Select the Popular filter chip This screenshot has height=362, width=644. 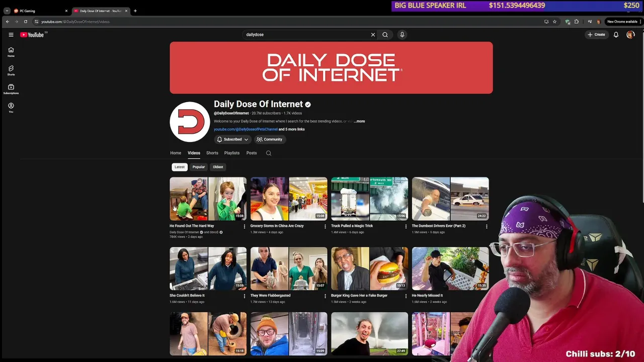(x=199, y=167)
